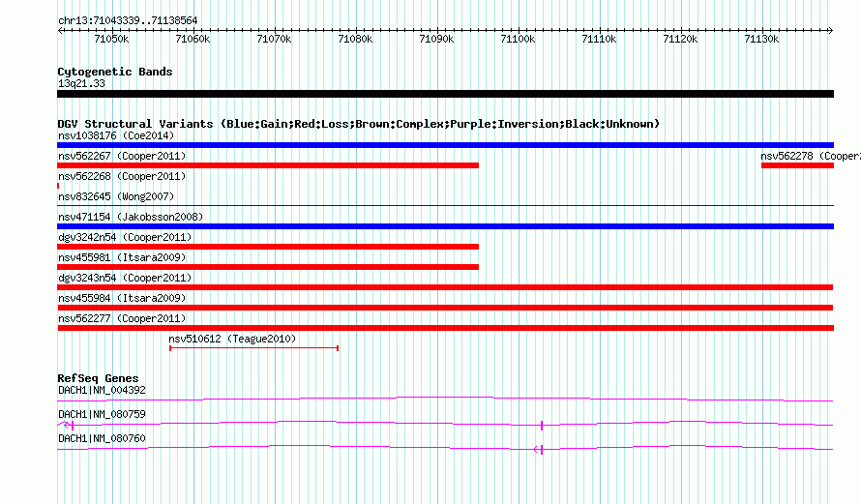
Task: Click the 71100k ruler tick label
Action: [x=518, y=39]
